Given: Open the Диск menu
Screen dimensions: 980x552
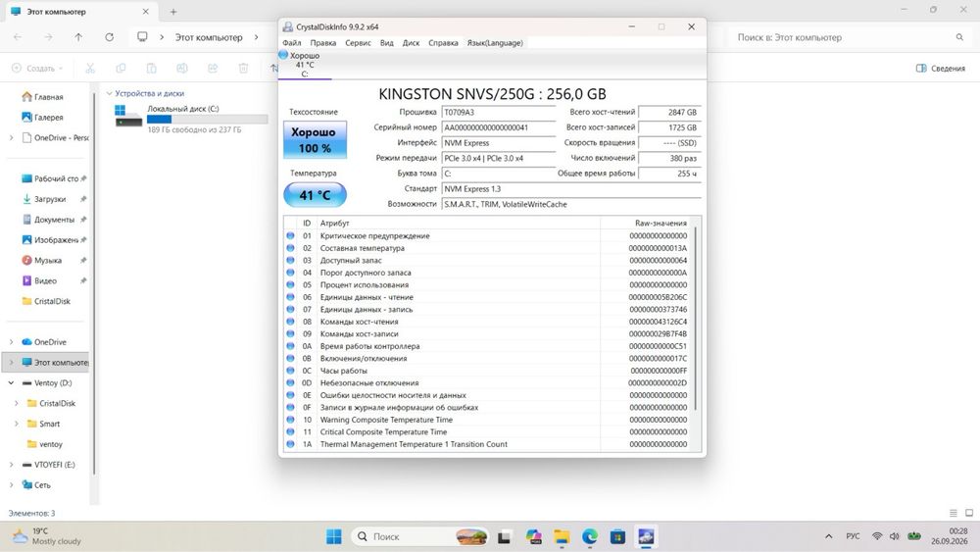Looking at the screenshot, I should 411,43.
